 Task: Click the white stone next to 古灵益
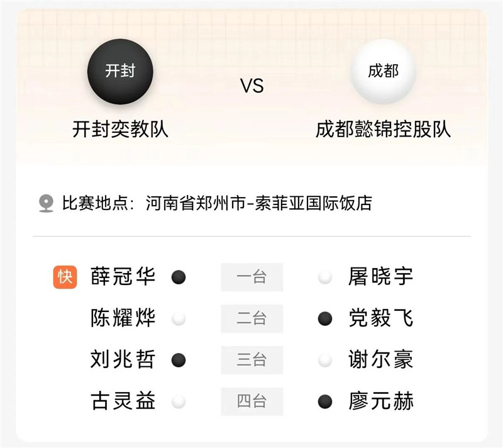[179, 401]
